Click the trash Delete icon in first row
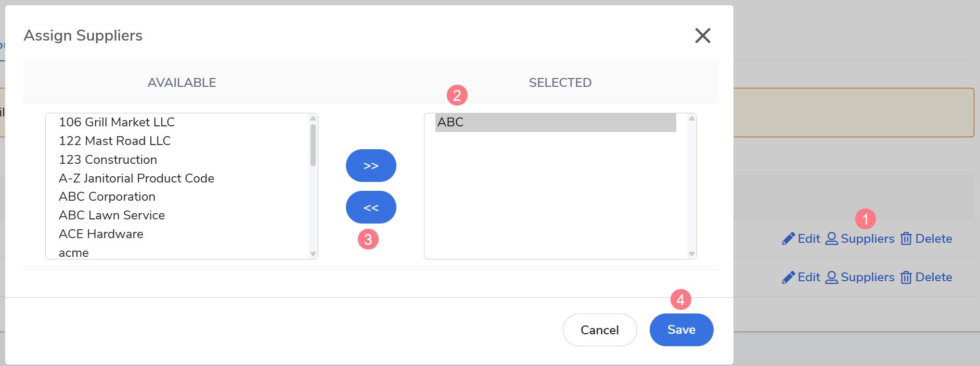 point(906,239)
